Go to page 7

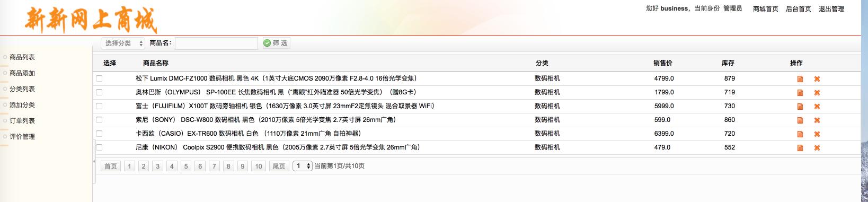[x=214, y=166]
